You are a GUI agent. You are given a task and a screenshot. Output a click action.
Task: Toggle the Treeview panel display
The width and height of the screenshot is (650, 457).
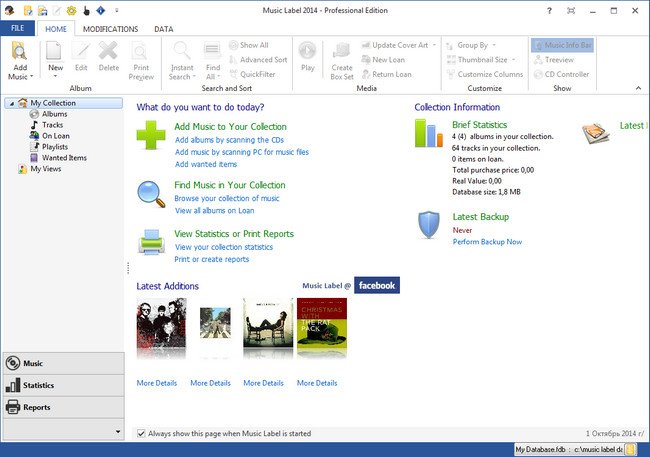(554, 60)
